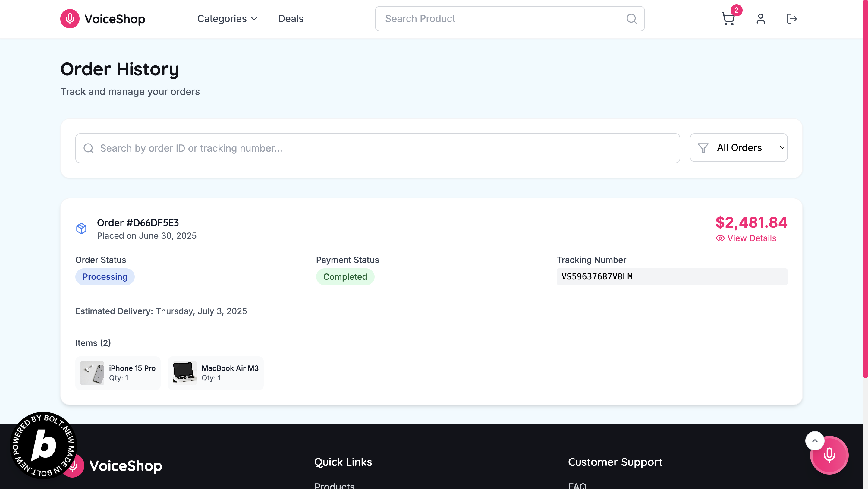The image size is (868, 489).
Task: Go to the Deals page
Action: click(291, 18)
